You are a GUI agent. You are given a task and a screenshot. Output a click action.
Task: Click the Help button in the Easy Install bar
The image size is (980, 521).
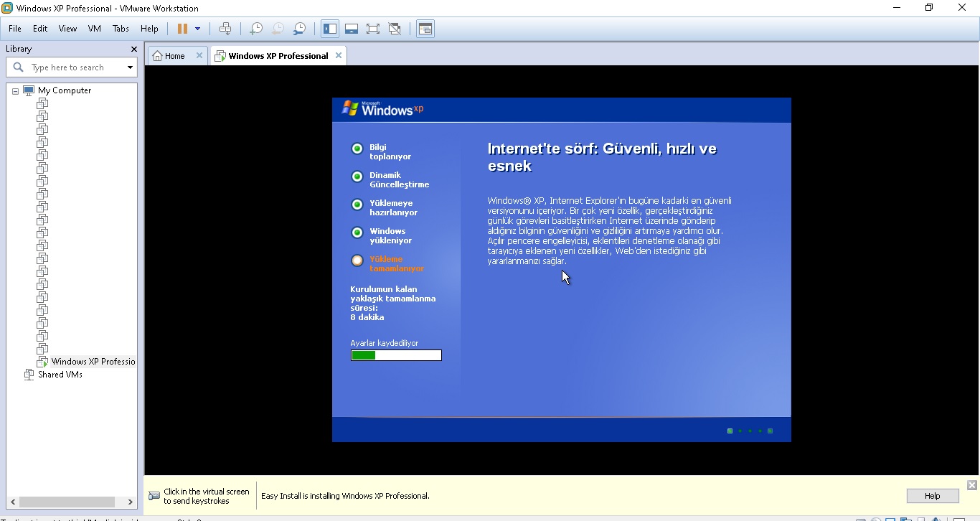coord(933,496)
